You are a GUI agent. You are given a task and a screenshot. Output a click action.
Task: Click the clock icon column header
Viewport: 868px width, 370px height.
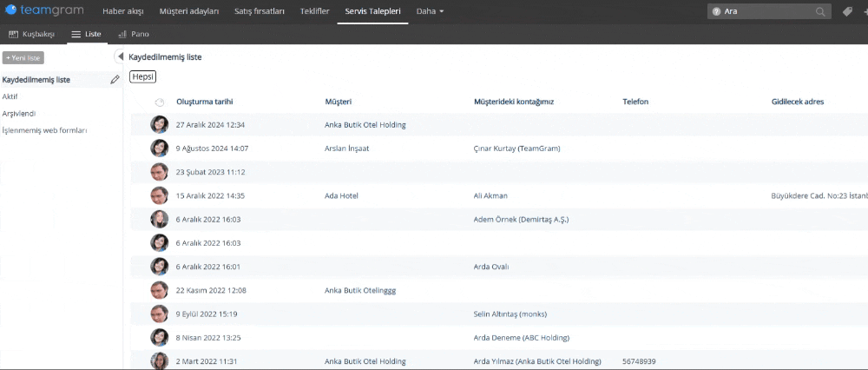[160, 102]
